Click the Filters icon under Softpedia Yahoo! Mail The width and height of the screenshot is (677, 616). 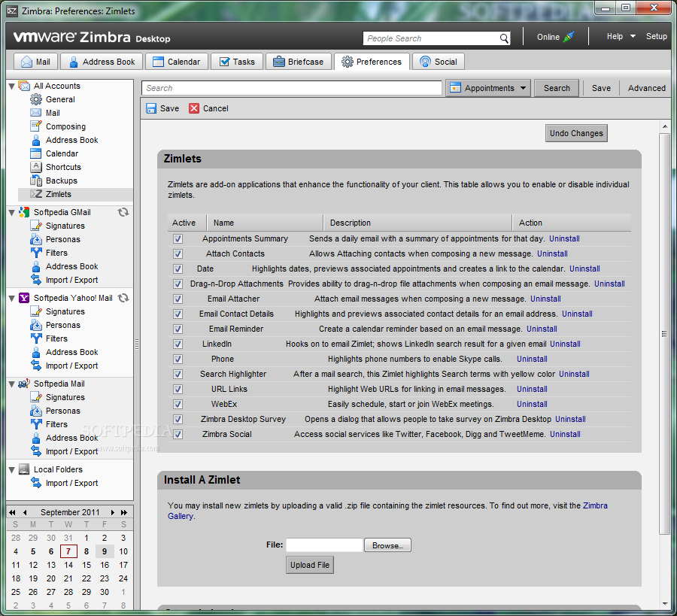36,338
